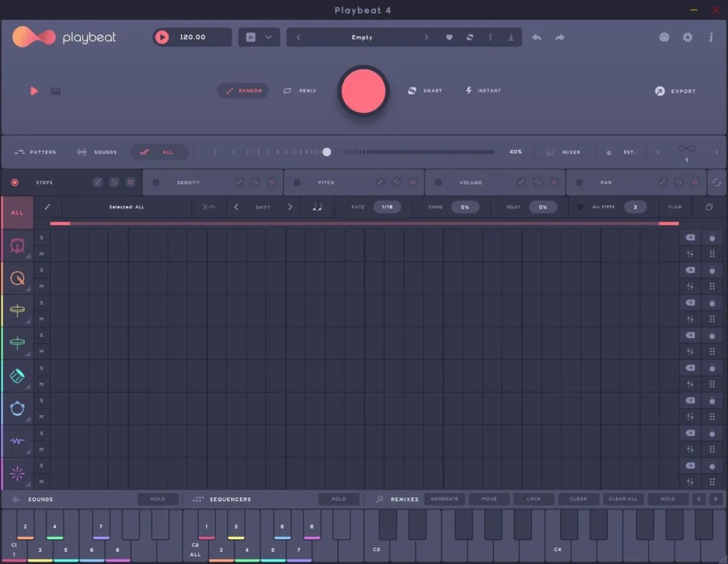Clear the kick track with erase icon

pos(690,237)
